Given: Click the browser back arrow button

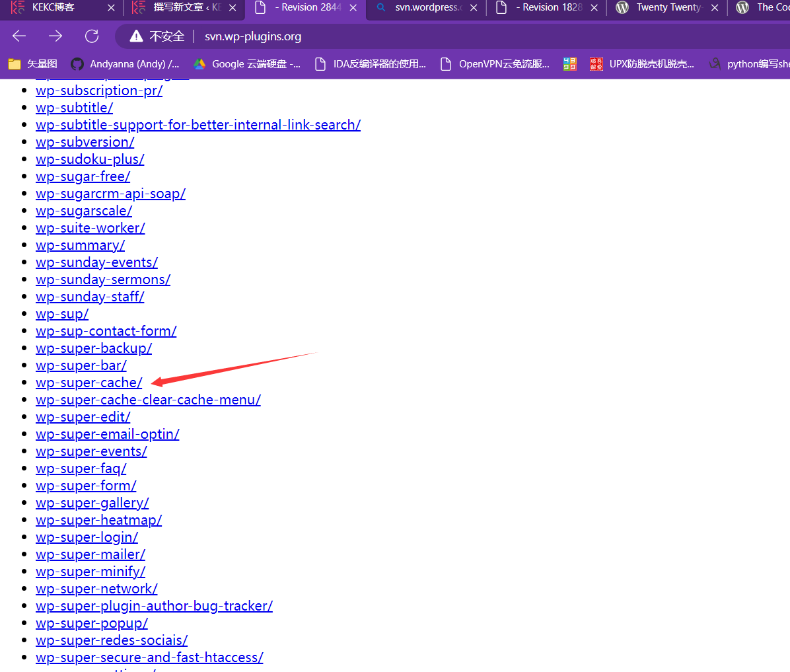Looking at the screenshot, I should (x=19, y=36).
